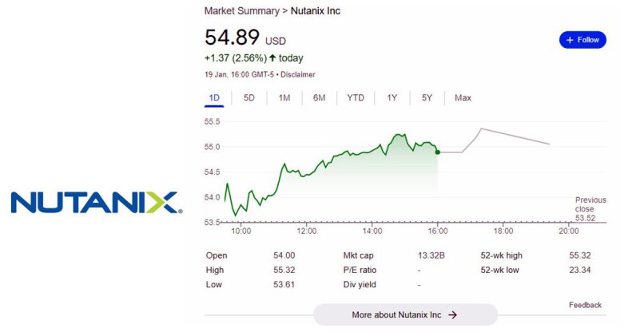Open the Disclaimer link
This screenshot has width=644, height=332.
296,74
